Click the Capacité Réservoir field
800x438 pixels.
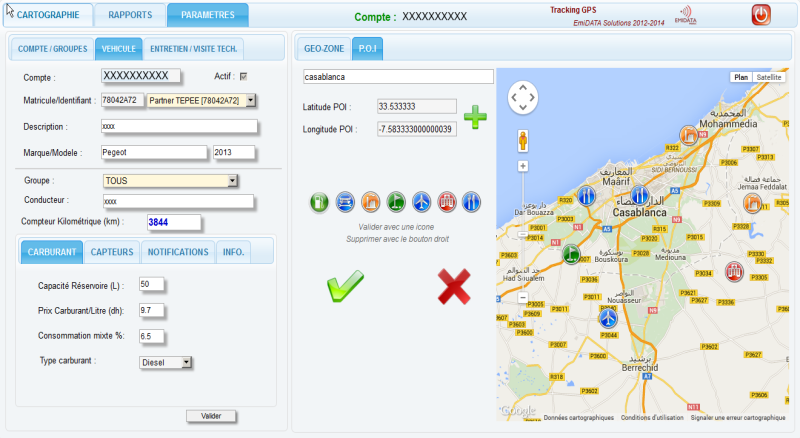pos(152,284)
